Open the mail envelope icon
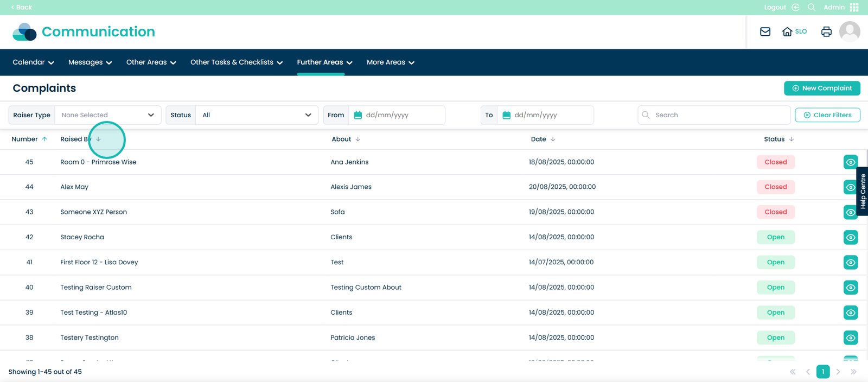 point(765,31)
